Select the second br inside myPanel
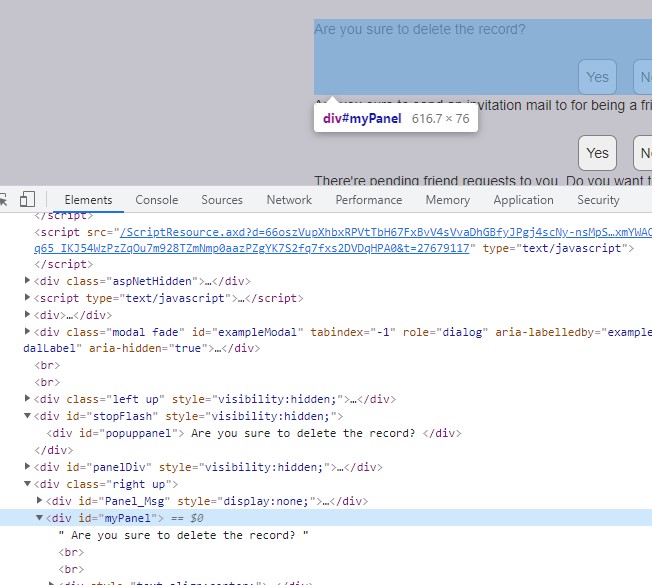Image resolution: width=652 pixels, height=585 pixels. click(71, 569)
